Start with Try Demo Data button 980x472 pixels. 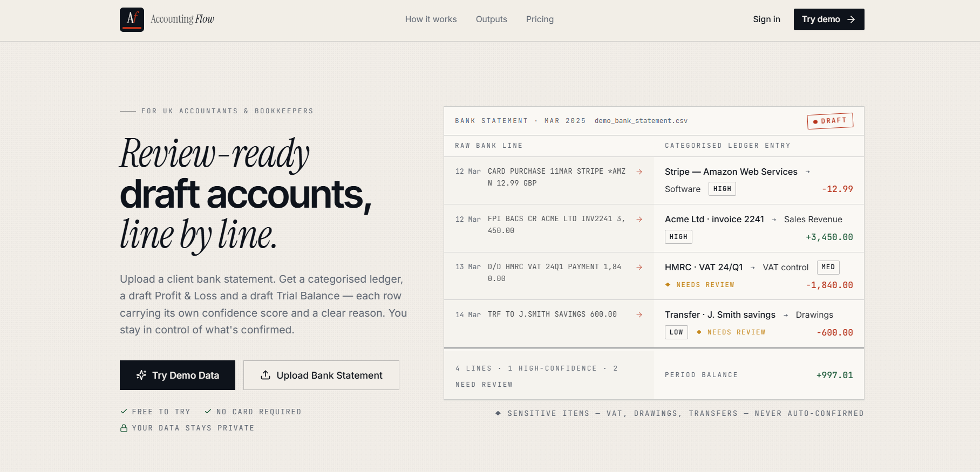point(178,375)
